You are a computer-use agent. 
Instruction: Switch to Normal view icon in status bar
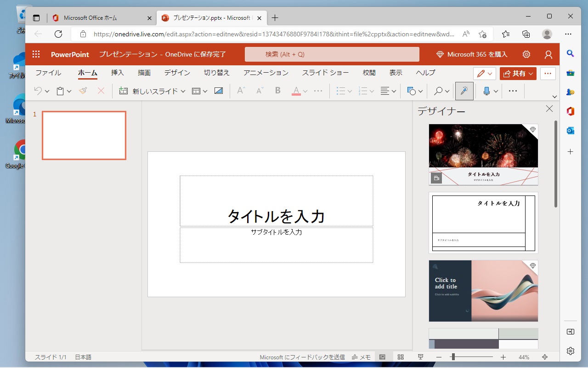[382, 357]
